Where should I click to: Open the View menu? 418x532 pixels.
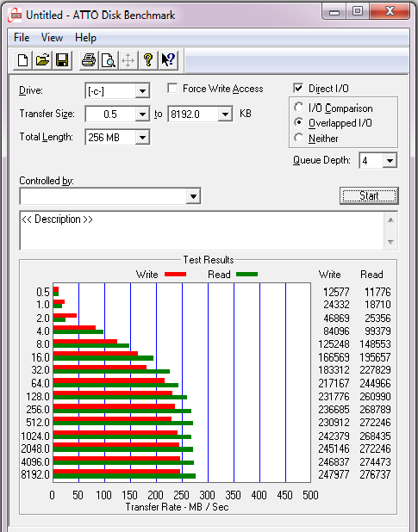[52, 37]
